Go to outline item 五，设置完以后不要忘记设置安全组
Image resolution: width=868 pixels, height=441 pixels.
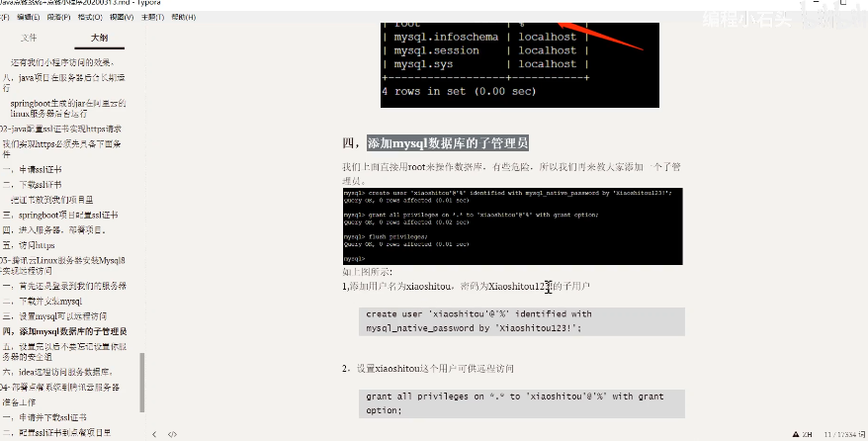click(64, 351)
